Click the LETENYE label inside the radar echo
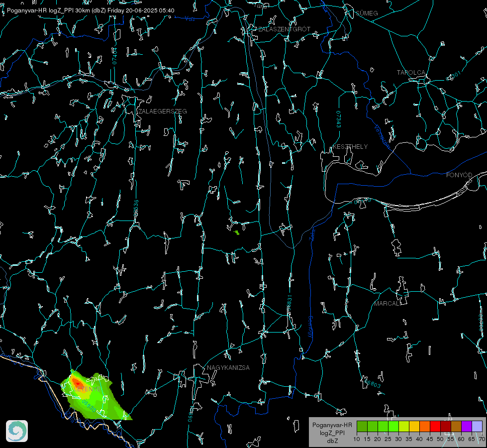Viewport: 487px width, 448px height. 87,389
